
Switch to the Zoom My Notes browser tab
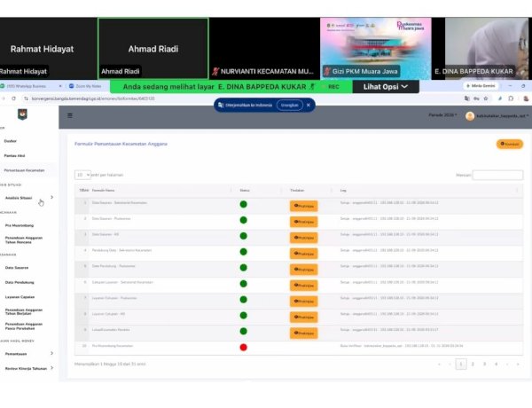pyautogui.click(x=88, y=86)
